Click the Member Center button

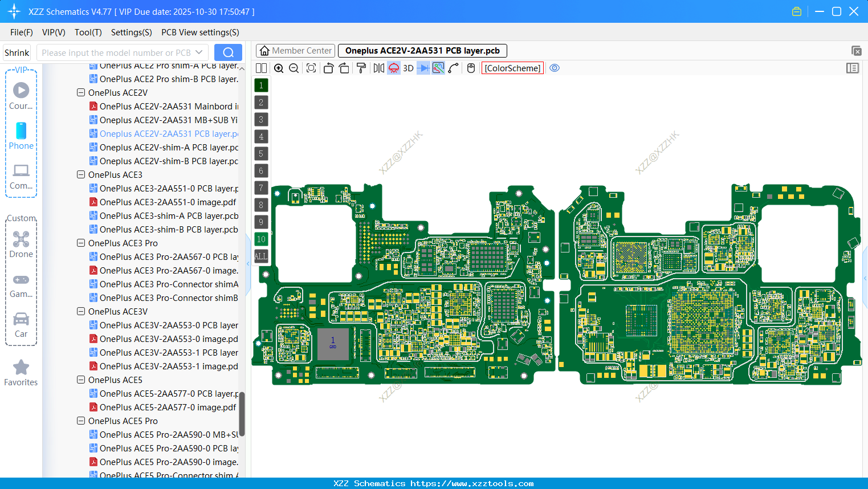tap(295, 50)
